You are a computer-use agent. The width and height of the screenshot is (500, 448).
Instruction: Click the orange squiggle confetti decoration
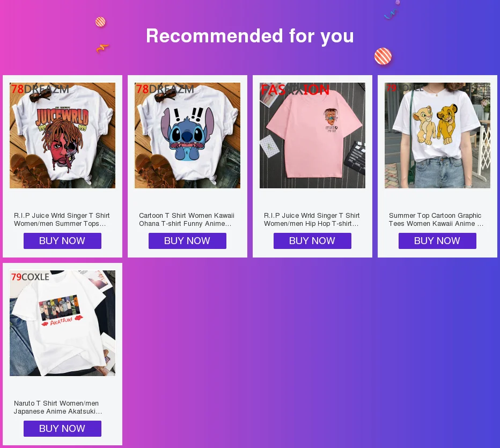[102, 48]
